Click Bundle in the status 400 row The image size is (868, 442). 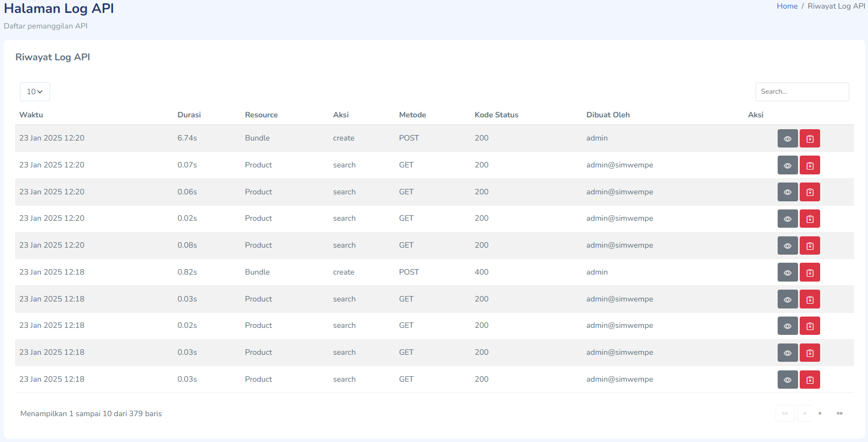pos(257,272)
